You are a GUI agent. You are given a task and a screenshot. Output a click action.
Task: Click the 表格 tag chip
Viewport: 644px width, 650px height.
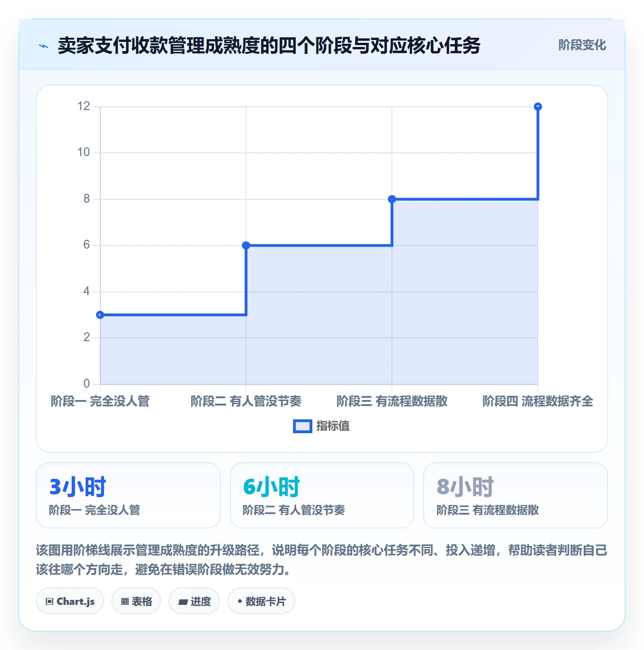pos(136,601)
